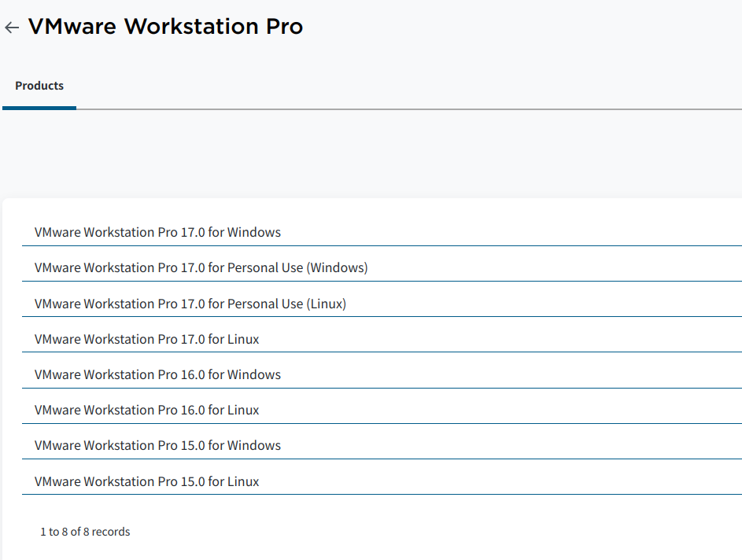Click the VMware Workstation Pro page title
Image resolution: width=742 pixels, height=560 pixels.
(x=165, y=26)
